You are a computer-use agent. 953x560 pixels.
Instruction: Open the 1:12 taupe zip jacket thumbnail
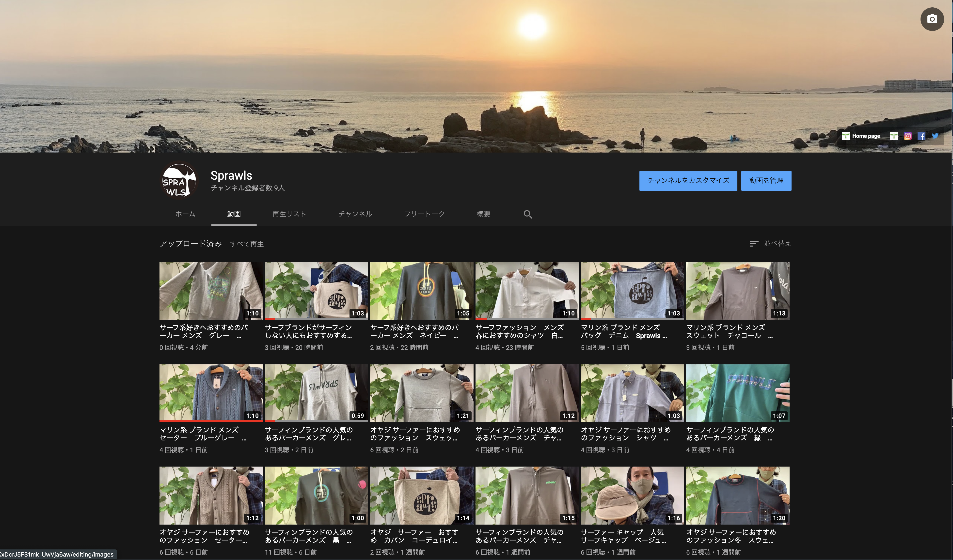pyautogui.click(x=527, y=393)
